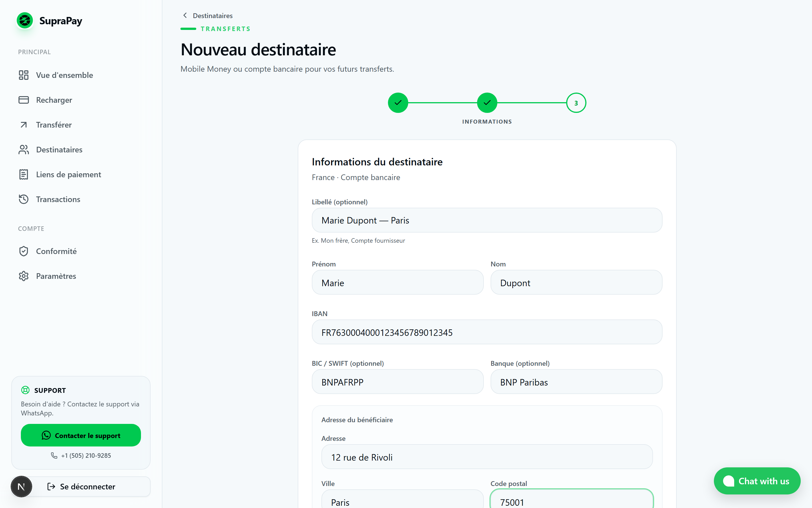Screen dimensions: 812x508
Task: Focus the BIC / SWIFT field BNPAFRPP
Action: [x=398, y=382]
